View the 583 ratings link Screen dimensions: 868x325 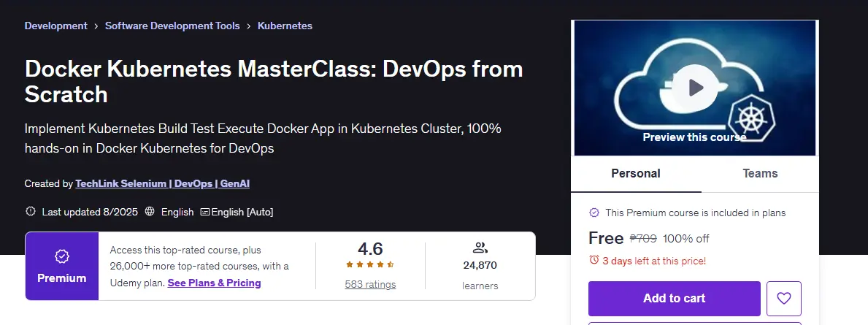(370, 285)
